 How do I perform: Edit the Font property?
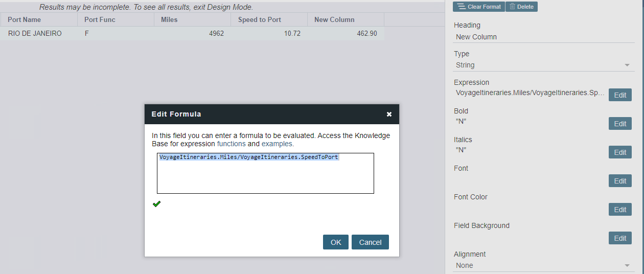click(619, 181)
